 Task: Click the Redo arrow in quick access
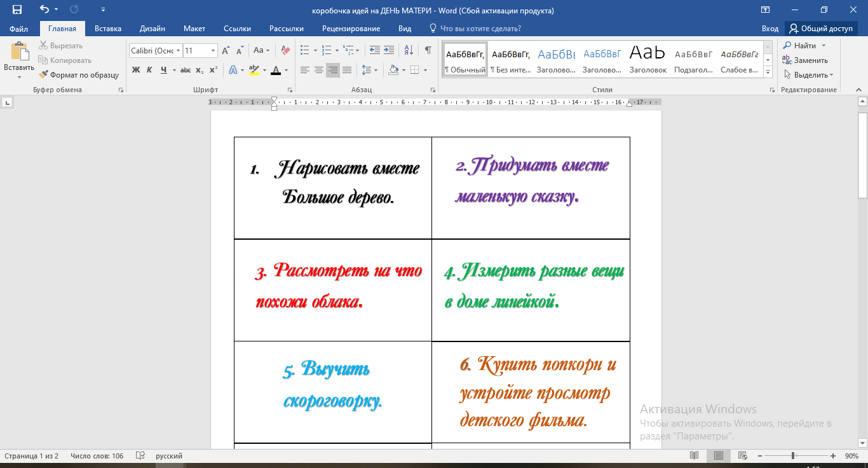click(x=74, y=10)
